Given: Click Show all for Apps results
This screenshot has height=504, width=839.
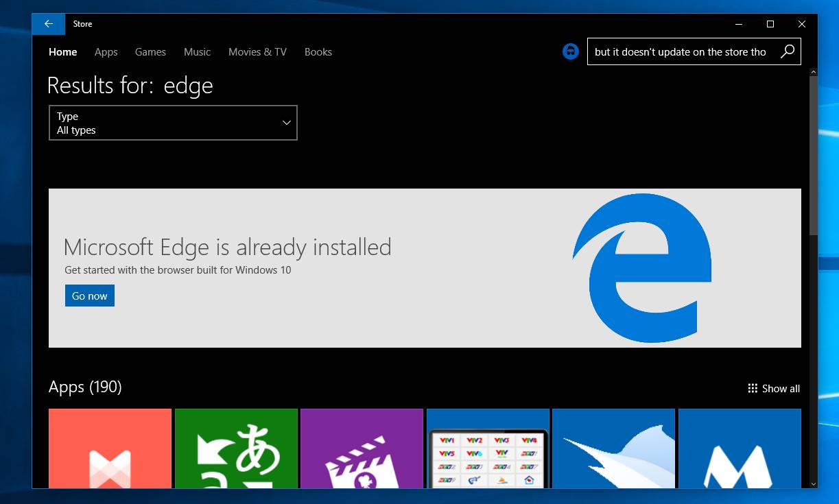Looking at the screenshot, I should click(774, 389).
